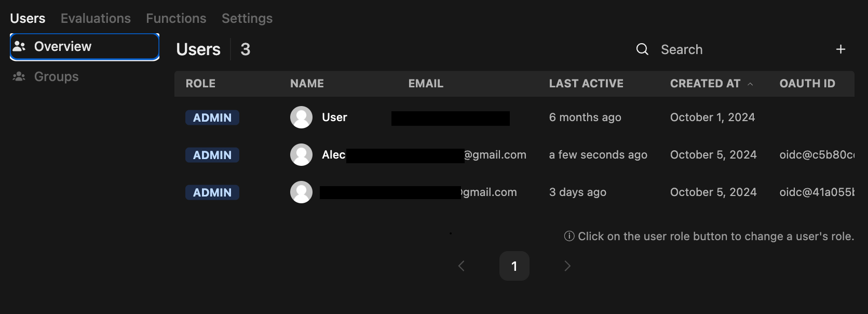
Task: Sort by the Name column header
Action: coord(307,84)
